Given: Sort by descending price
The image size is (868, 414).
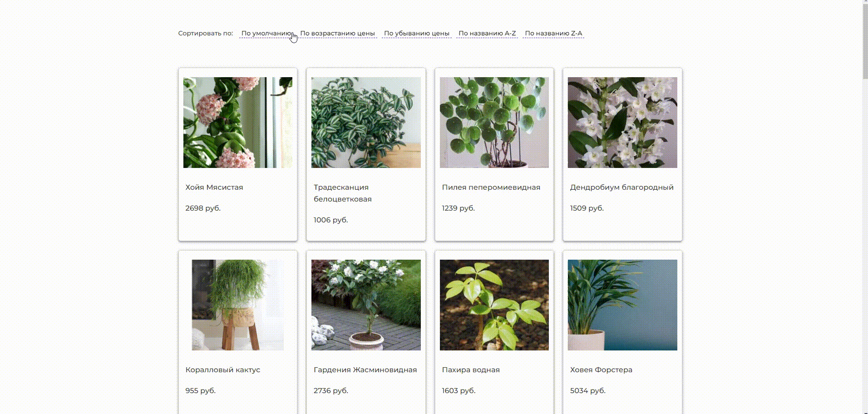Looking at the screenshot, I should point(416,33).
